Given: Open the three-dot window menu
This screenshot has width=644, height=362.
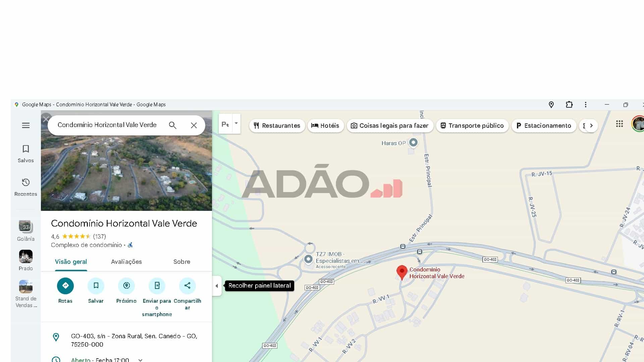Looking at the screenshot, I should pos(586,105).
